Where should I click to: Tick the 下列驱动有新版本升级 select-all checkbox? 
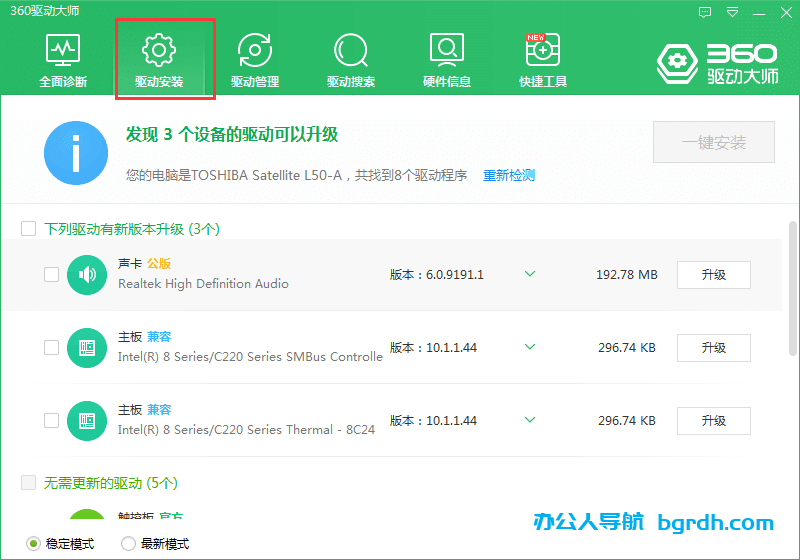tap(29, 229)
